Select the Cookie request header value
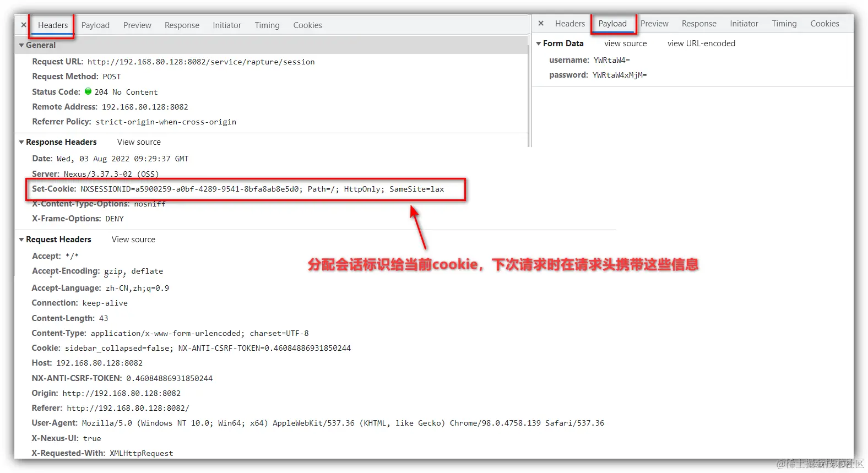 208,348
